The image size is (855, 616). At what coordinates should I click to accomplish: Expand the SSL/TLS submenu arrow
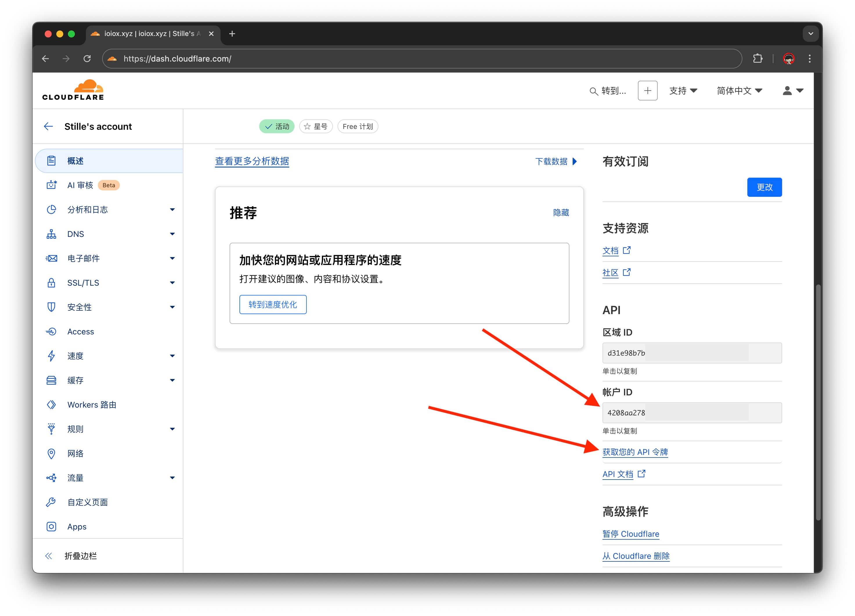point(172,283)
